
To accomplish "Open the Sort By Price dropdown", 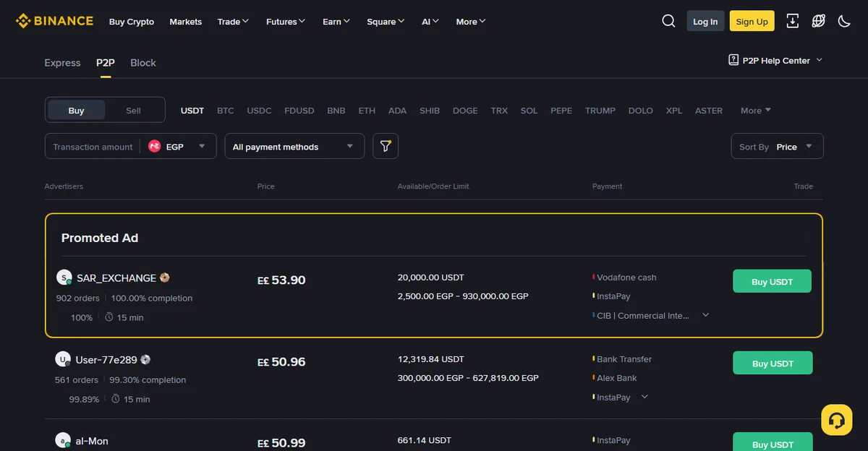I will pyautogui.click(x=777, y=146).
